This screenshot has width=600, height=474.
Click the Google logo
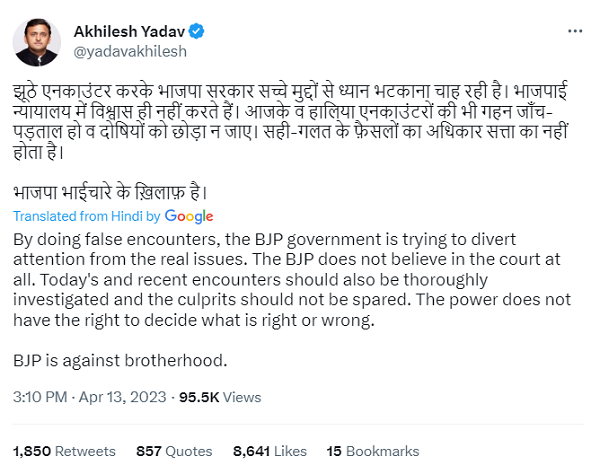pos(189,216)
